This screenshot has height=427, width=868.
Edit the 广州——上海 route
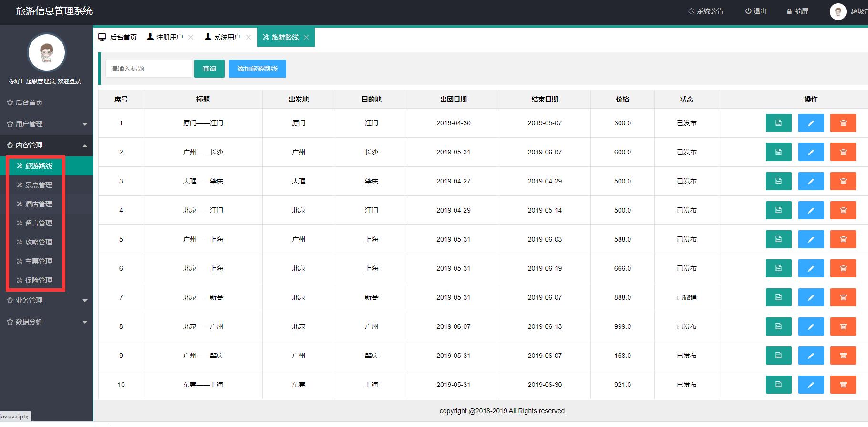point(811,239)
